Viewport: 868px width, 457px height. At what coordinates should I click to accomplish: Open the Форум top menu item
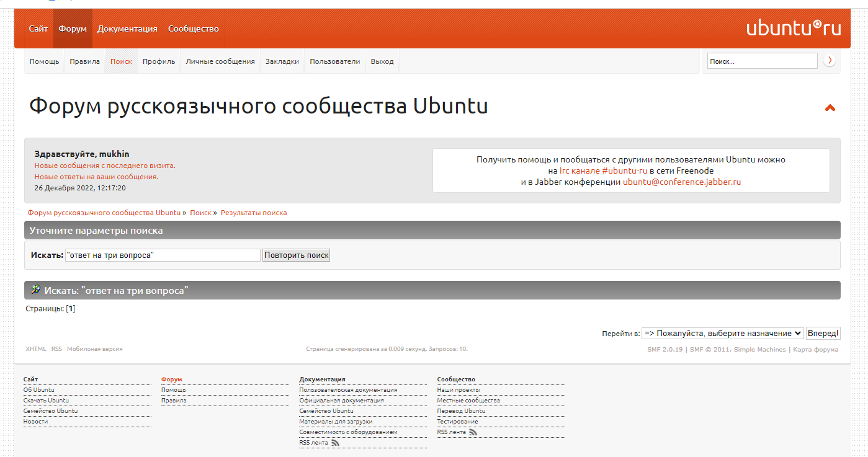pos(73,29)
